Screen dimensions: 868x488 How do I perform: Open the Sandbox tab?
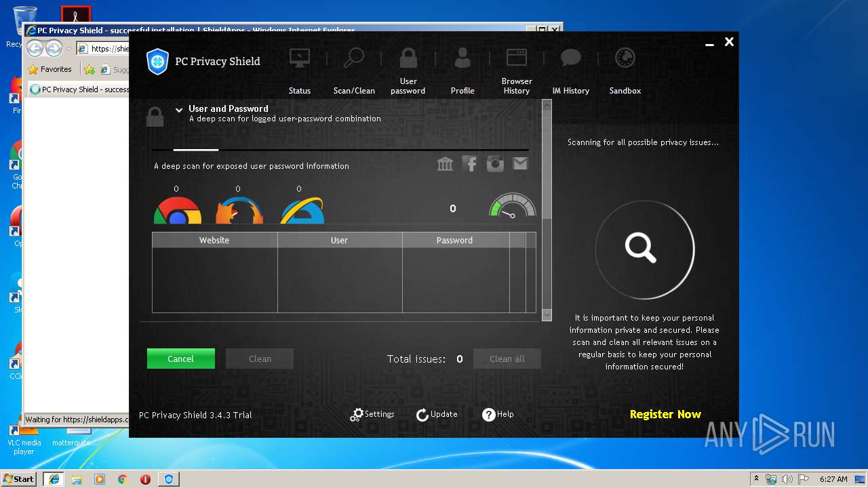coord(625,70)
